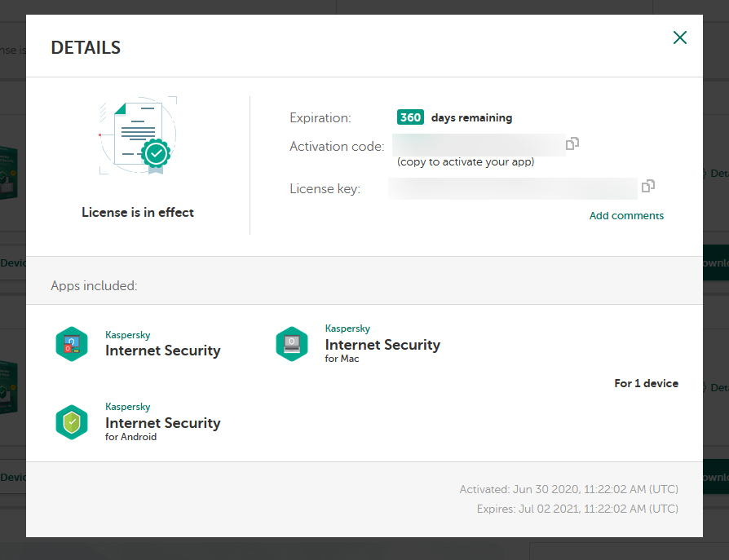Click the Internet Security for Mac icon
Screen dimensions: 729x560
pos(291,344)
